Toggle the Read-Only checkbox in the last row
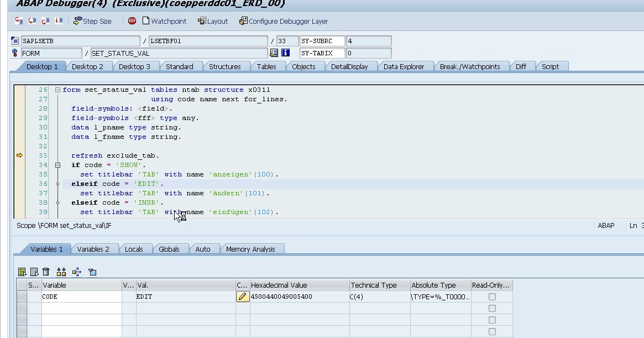Image resolution: width=644 pixels, height=338 pixels. point(491,331)
